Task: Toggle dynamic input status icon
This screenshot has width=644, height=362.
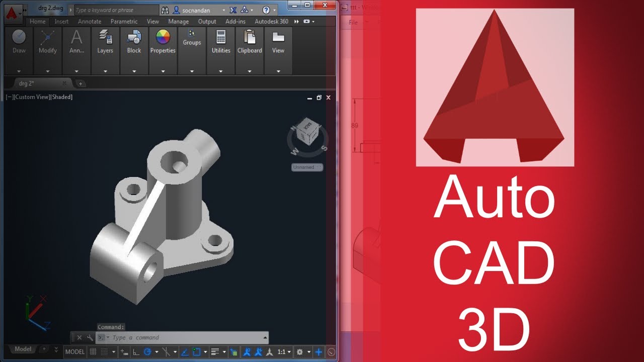Action: (x=124, y=352)
